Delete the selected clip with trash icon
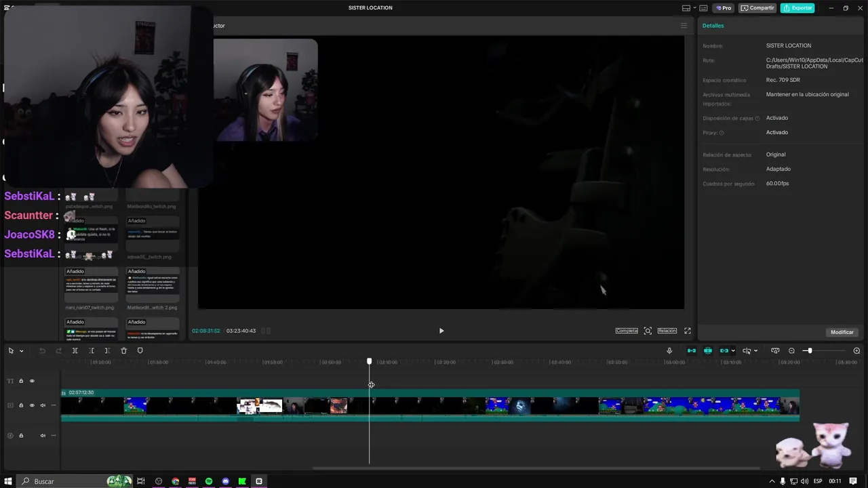The image size is (868, 488). [123, 350]
